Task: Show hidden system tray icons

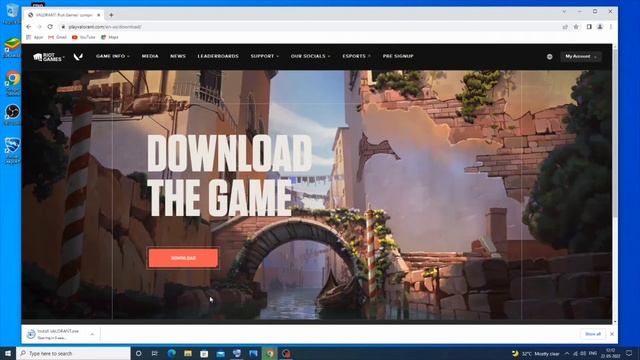Action: [x=567, y=353]
